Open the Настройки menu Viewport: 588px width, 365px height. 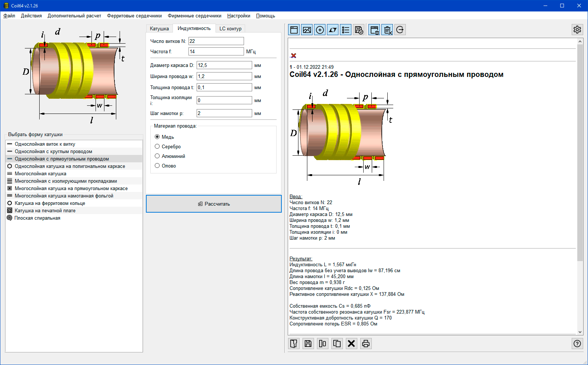(239, 16)
